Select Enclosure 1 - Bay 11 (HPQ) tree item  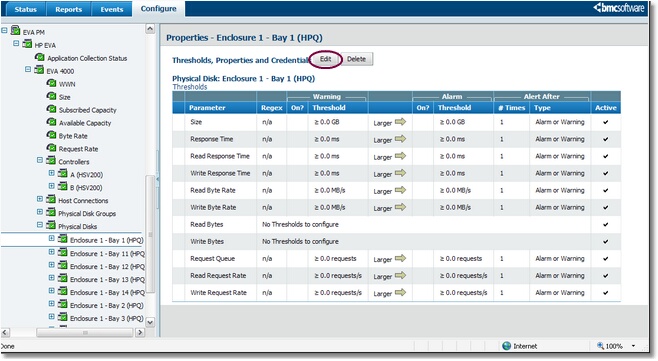click(x=107, y=254)
